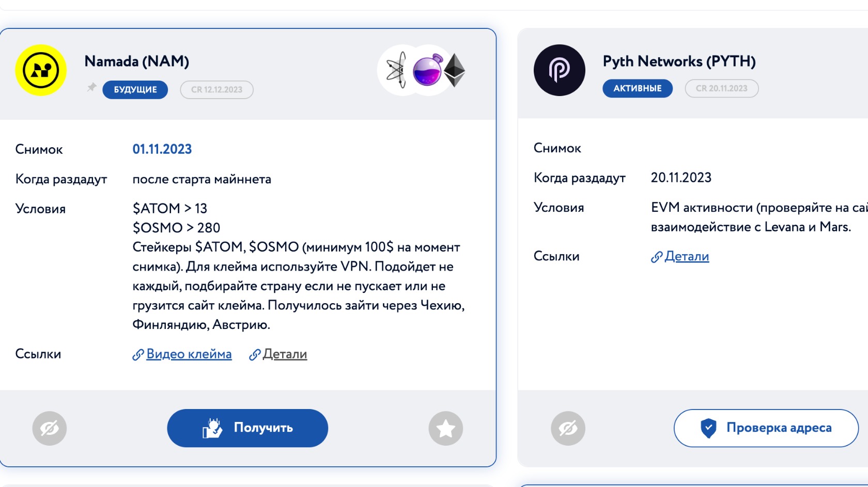This screenshot has height=487, width=868.
Task: Click the $OSMO > 280 condition
Action: (176, 228)
